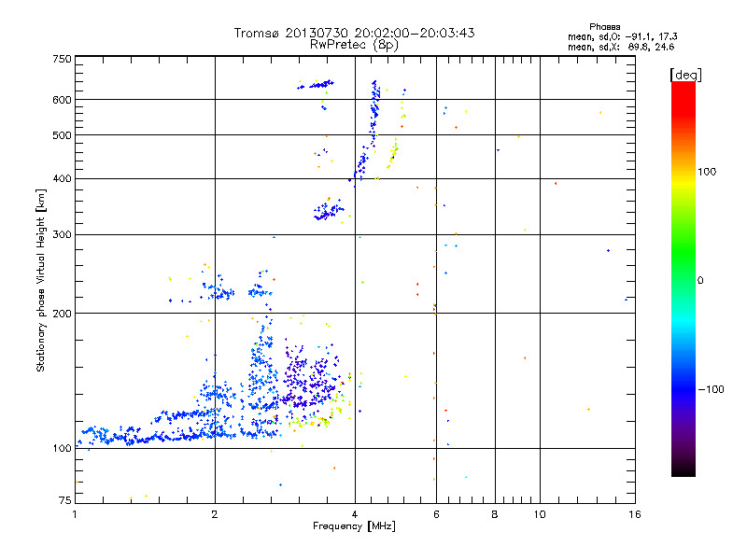Viewport: 747px width, 560px height.
Task: Click the '100' colorbar tick label
Action: click(707, 172)
